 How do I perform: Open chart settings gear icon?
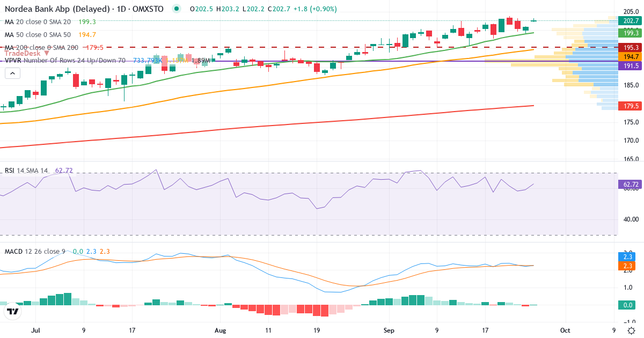tap(632, 330)
